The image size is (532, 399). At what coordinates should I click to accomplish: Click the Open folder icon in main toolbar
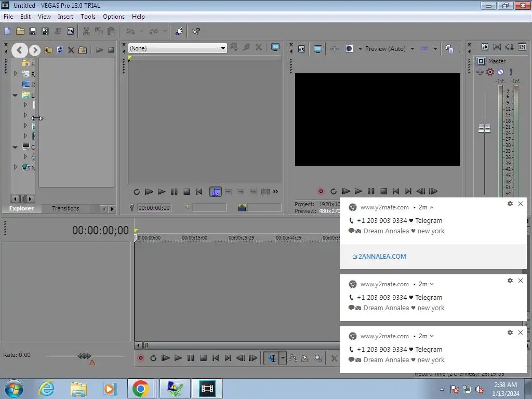tap(20, 31)
